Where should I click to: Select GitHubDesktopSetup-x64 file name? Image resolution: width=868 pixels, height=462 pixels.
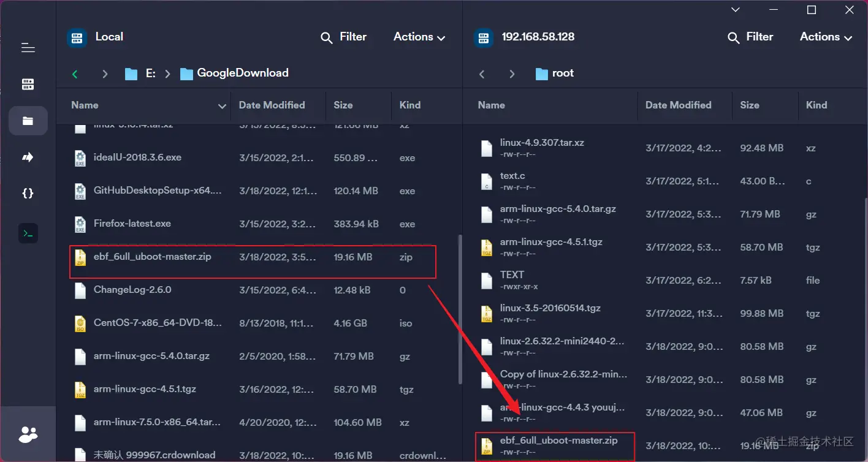coord(158,190)
